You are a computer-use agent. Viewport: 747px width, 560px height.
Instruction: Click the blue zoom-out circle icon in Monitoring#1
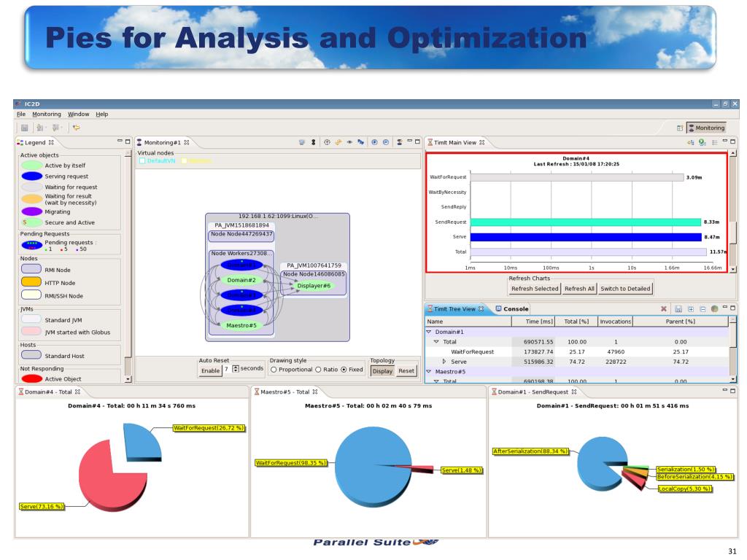(x=386, y=142)
